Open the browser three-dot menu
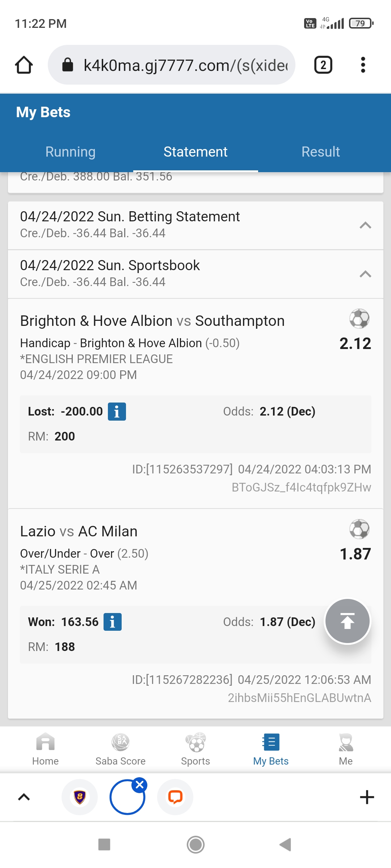391x868 pixels. (x=363, y=65)
